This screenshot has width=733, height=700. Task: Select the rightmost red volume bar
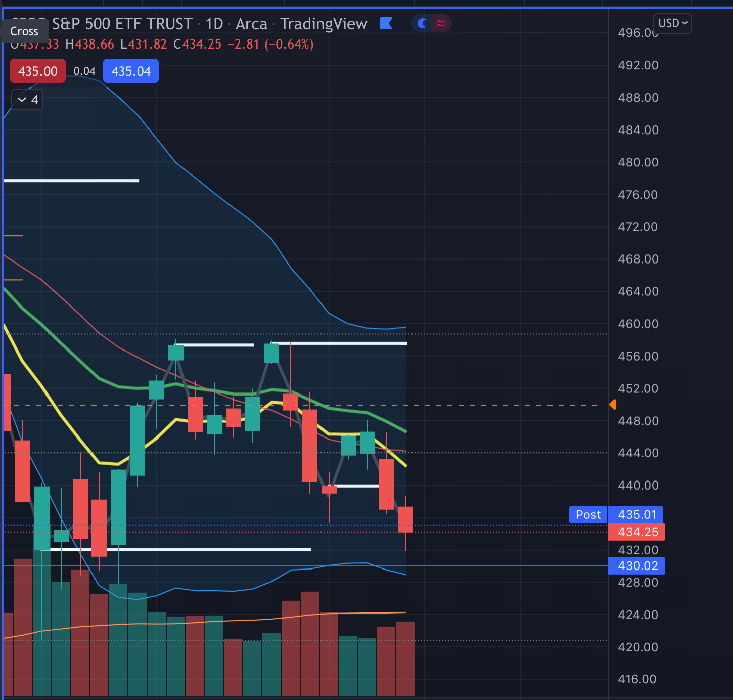pos(405,659)
